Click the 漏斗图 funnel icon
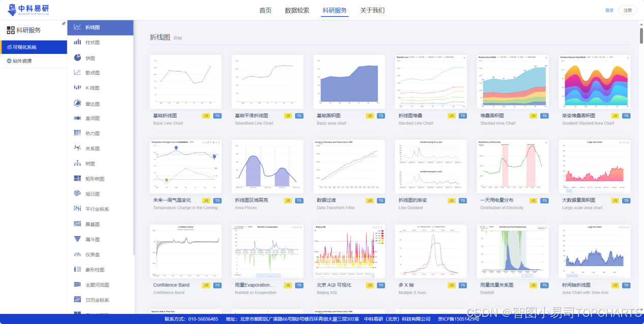Screen dimensions: 644x324 point(77,239)
